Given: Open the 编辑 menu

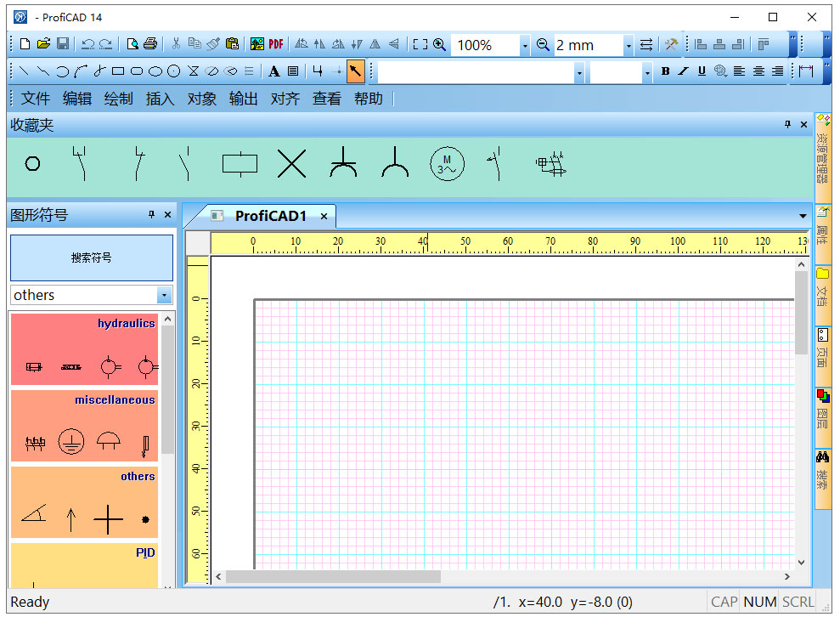Looking at the screenshot, I should 77,99.
